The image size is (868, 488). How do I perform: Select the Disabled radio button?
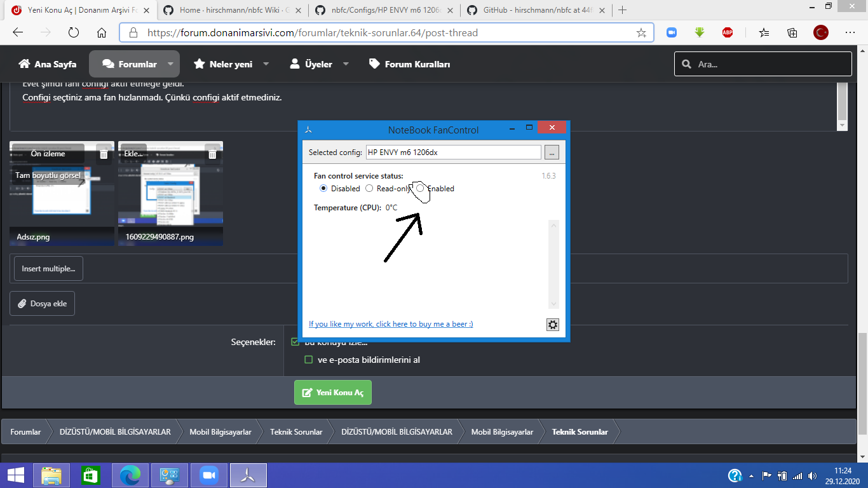pos(324,189)
